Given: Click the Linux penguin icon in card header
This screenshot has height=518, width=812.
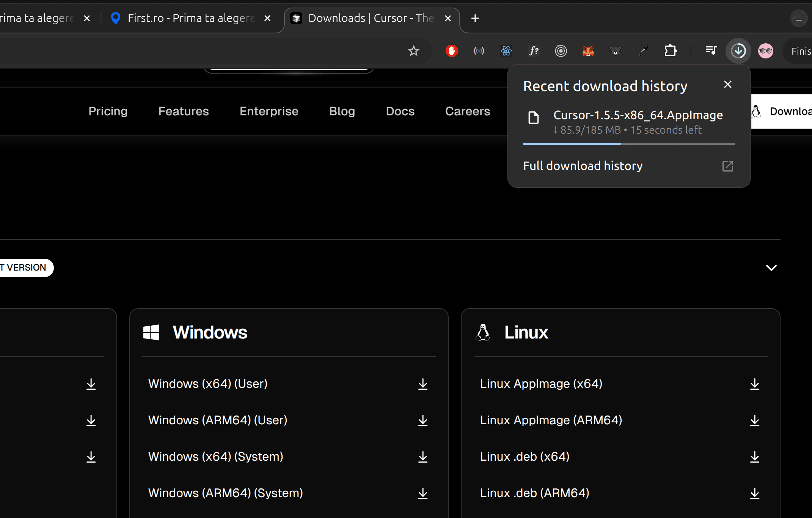Looking at the screenshot, I should point(483,332).
